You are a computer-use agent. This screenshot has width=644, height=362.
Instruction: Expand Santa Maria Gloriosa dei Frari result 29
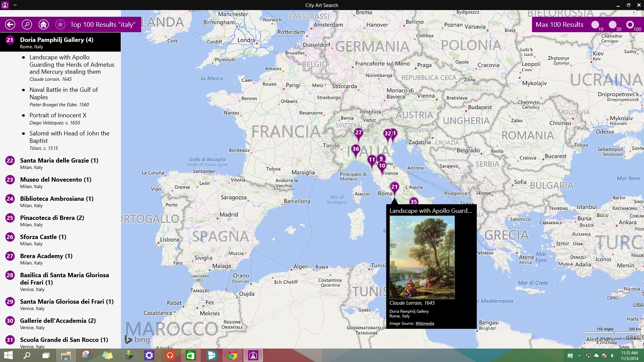60,304
